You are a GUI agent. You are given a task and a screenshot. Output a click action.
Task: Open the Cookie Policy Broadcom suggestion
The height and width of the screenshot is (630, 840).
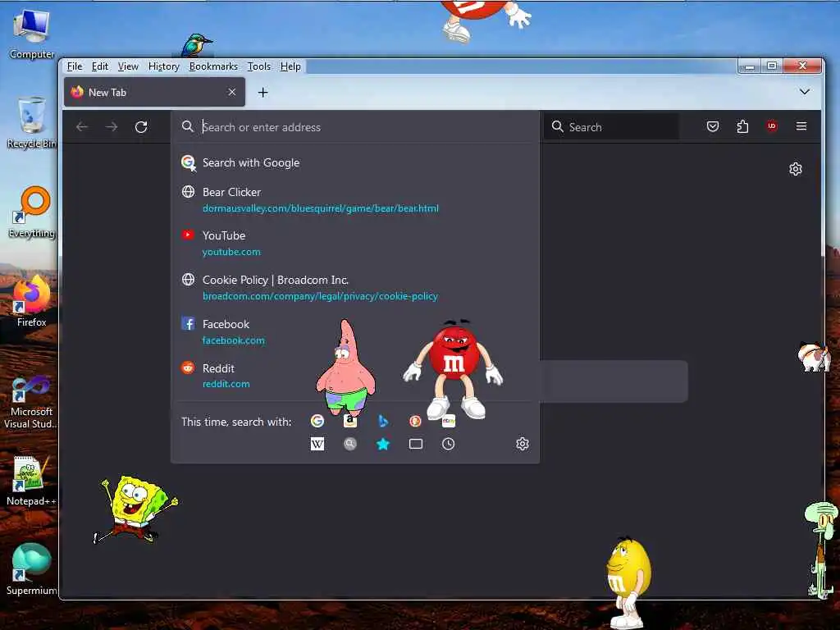coord(354,288)
